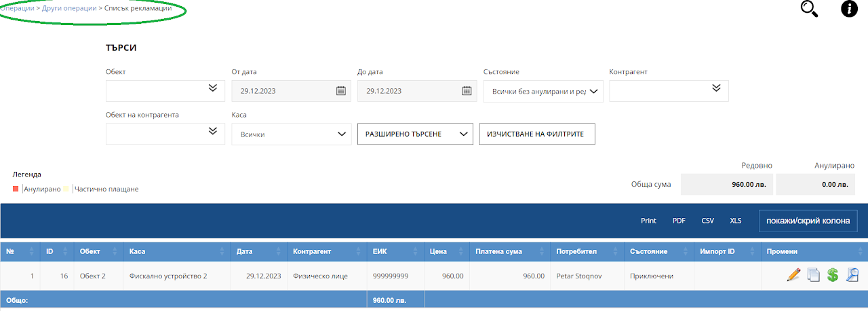Preview reclamation 16 with magnifier document icon
The width and height of the screenshot is (868, 311).
(852, 275)
